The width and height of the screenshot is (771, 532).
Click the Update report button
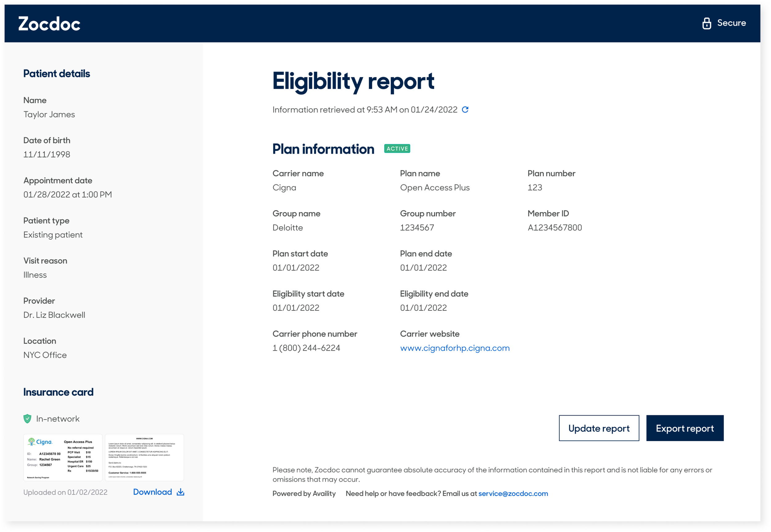599,428
